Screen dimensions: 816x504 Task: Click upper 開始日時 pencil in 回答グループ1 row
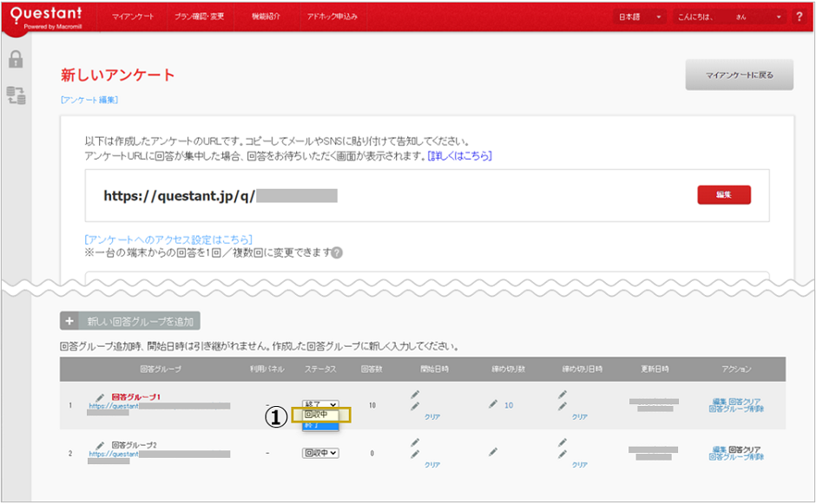coord(415,395)
